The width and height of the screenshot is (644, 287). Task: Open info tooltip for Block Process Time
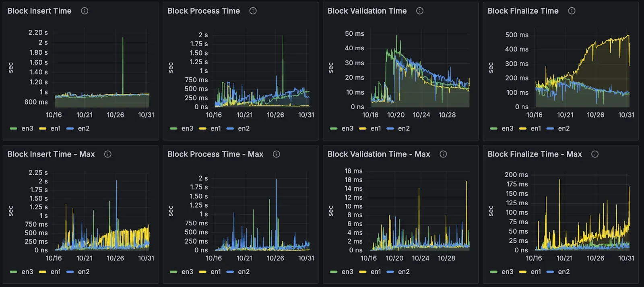tap(253, 11)
